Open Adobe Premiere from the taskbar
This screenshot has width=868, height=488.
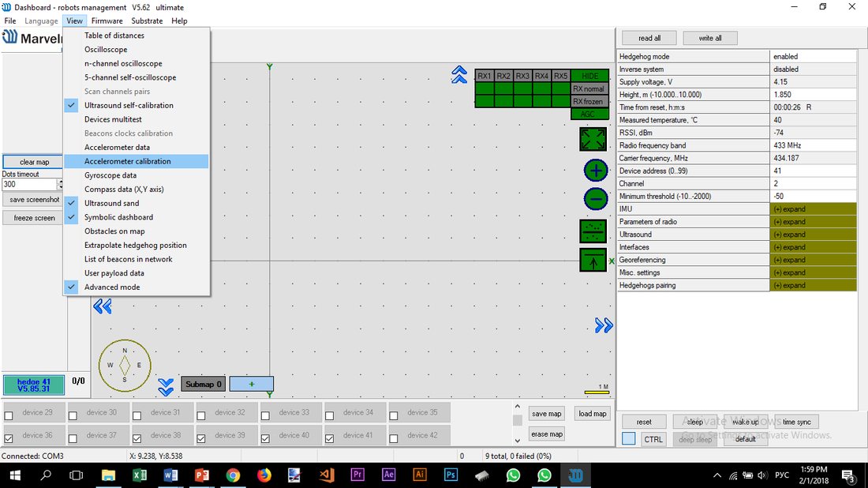click(x=357, y=475)
